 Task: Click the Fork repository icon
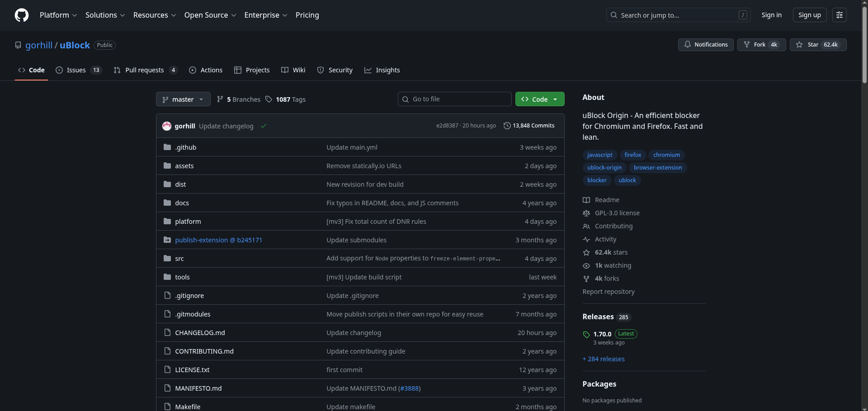tap(747, 45)
